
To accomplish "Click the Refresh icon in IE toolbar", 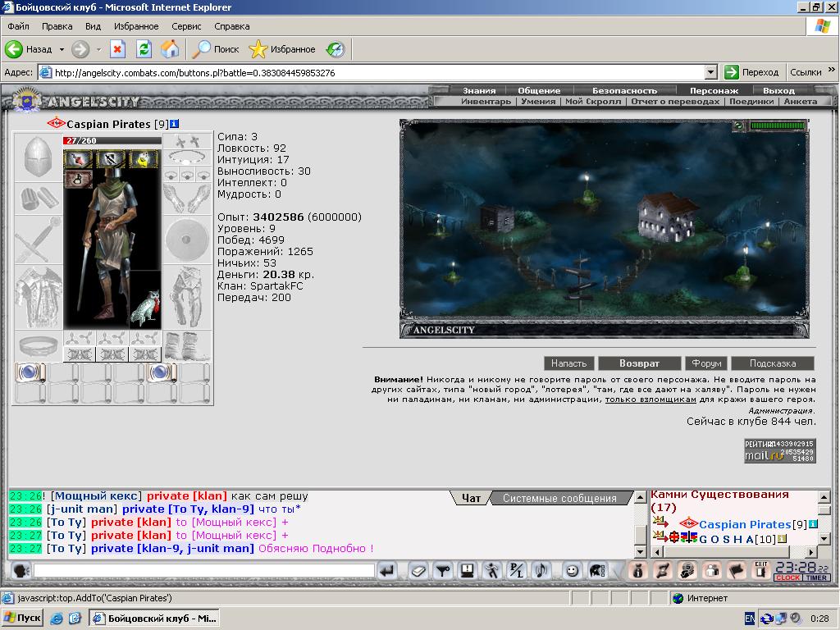I will (144, 49).
